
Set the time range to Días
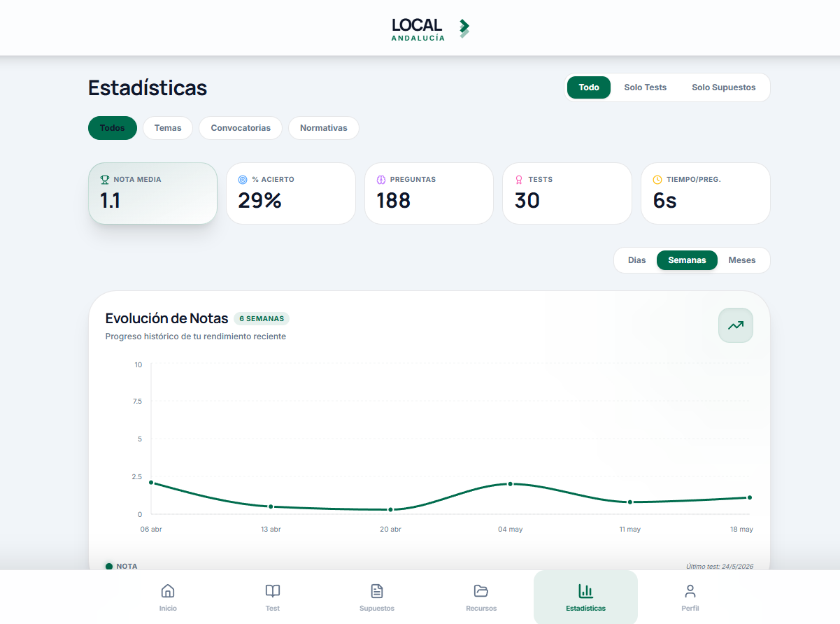pos(637,260)
